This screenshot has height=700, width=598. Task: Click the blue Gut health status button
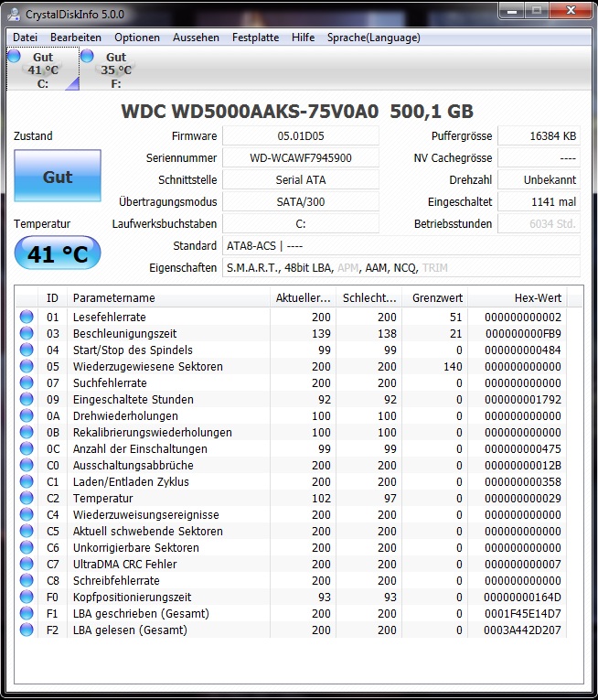pos(58,176)
